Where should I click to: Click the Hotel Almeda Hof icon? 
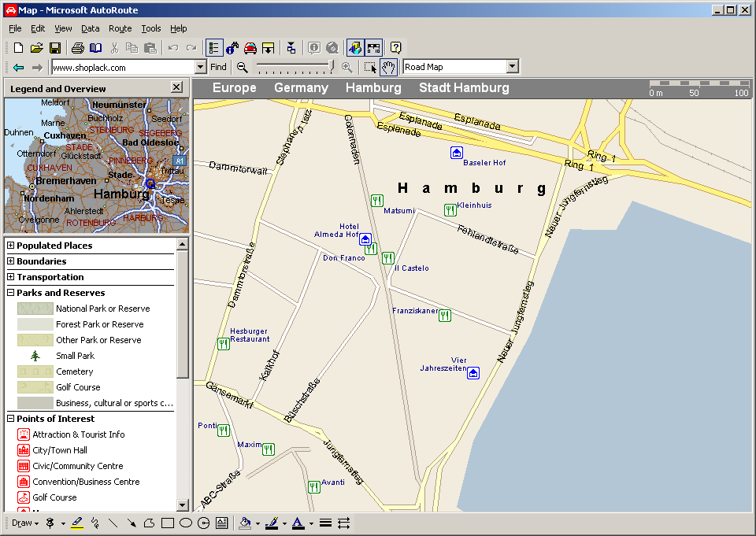pyautogui.click(x=365, y=239)
